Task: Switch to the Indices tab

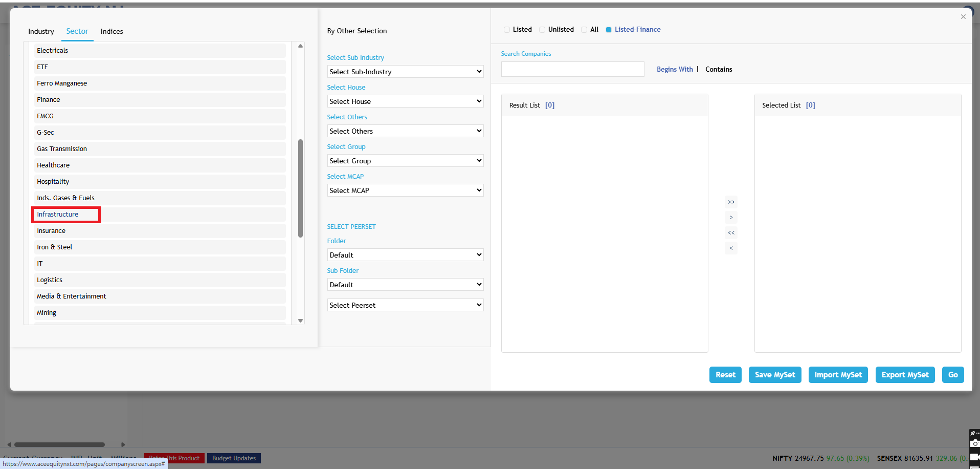Action: click(x=112, y=32)
